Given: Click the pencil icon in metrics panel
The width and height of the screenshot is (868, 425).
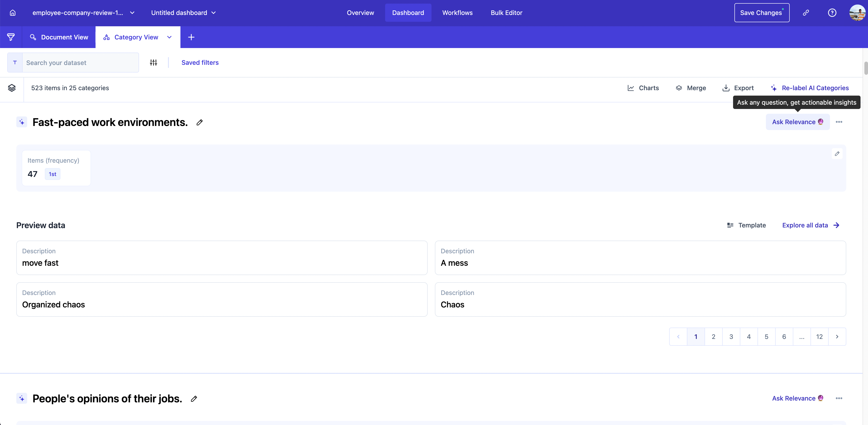Looking at the screenshot, I should click(x=837, y=154).
